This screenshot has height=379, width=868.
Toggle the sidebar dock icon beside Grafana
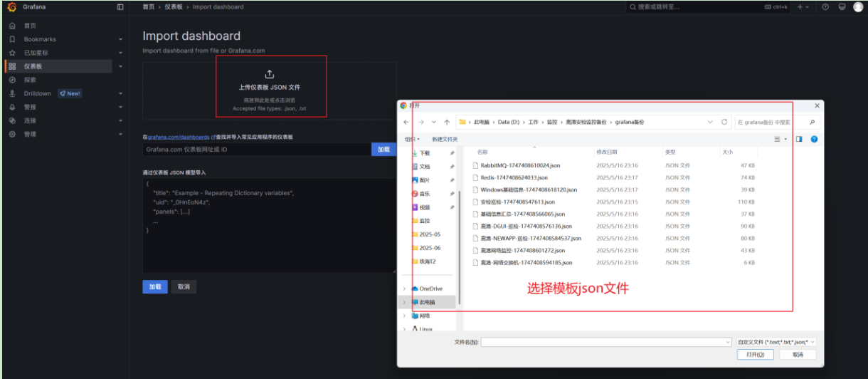(x=120, y=7)
